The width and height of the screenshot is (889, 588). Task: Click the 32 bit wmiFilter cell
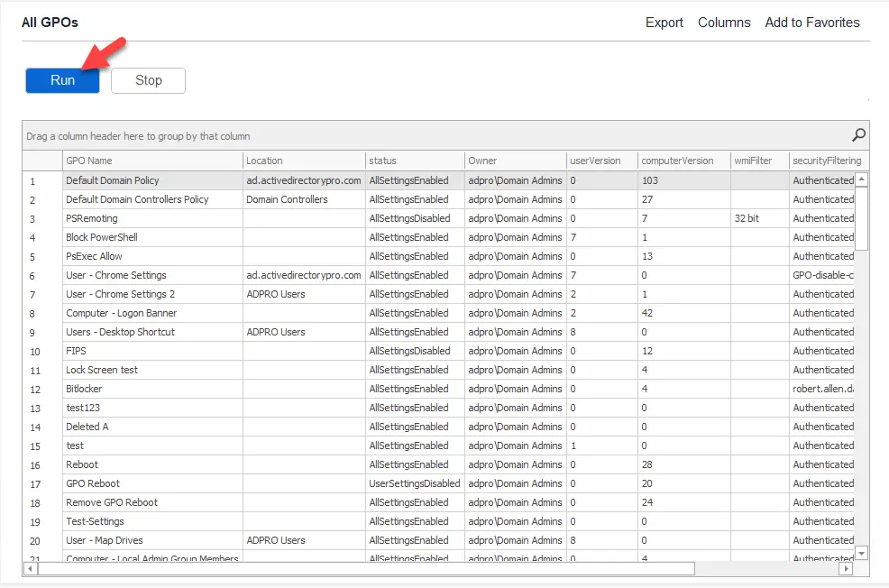760,218
